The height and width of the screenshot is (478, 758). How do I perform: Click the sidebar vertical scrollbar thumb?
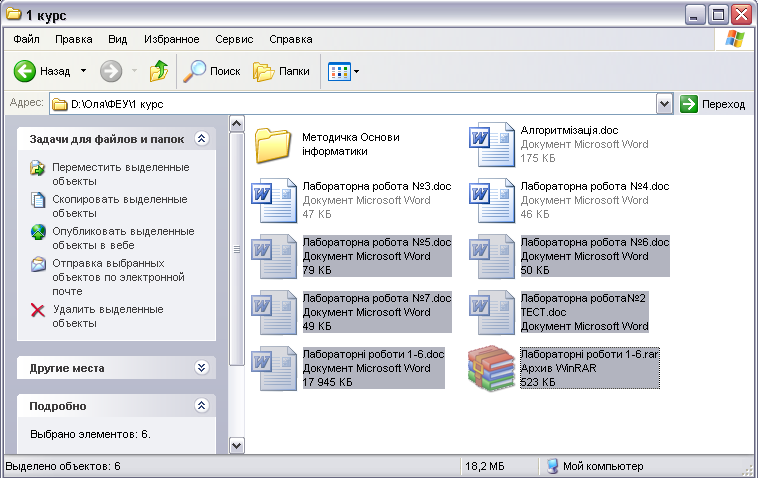[x=236, y=249]
